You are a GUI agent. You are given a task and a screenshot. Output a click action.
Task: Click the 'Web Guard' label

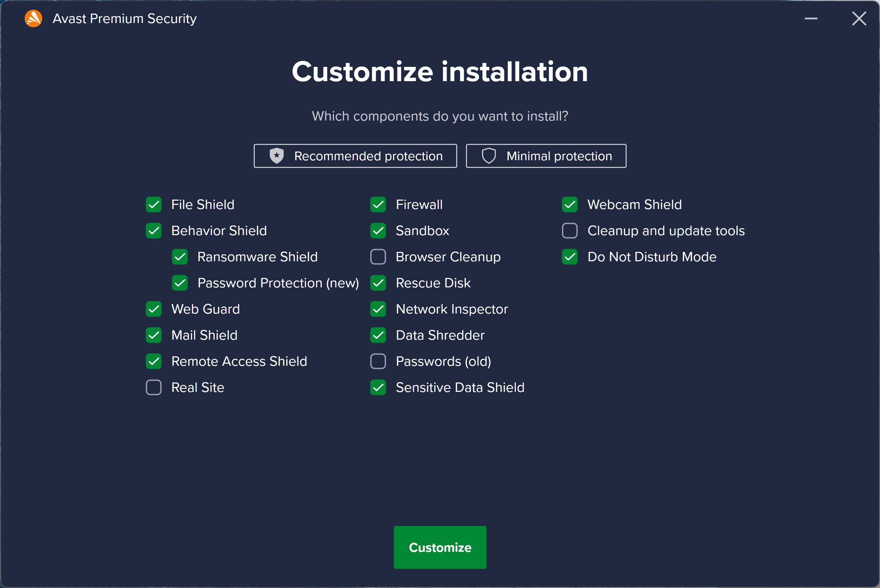point(206,309)
